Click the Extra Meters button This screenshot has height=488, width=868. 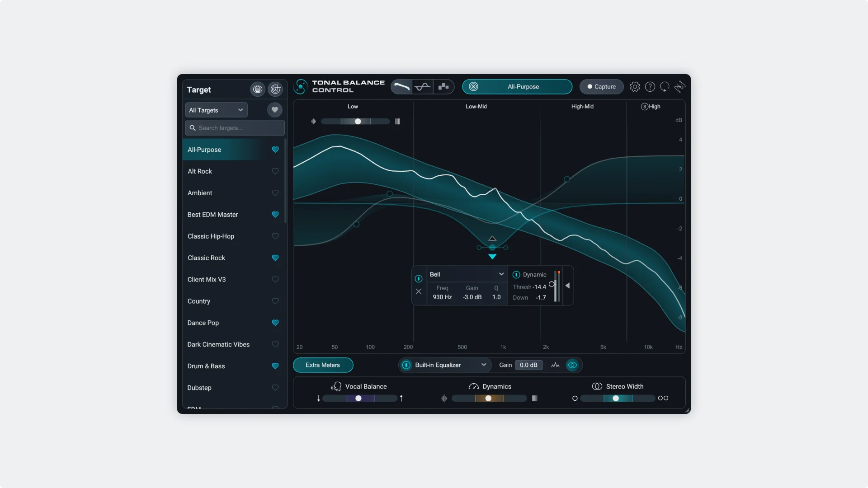(323, 365)
